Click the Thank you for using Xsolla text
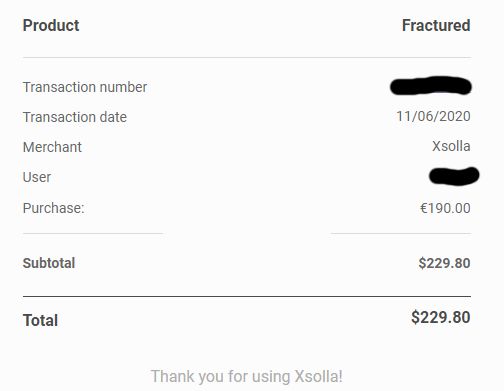Viewport: 504px width, 391px height. [x=247, y=377]
